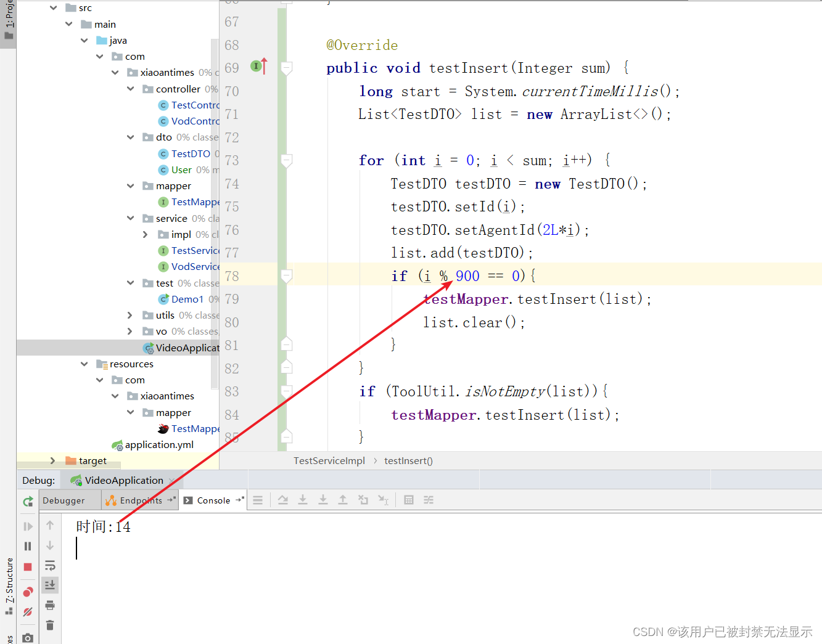The width and height of the screenshot is (822, 644).
Task: Expand the impl package
Action: [x=146, y=234]
